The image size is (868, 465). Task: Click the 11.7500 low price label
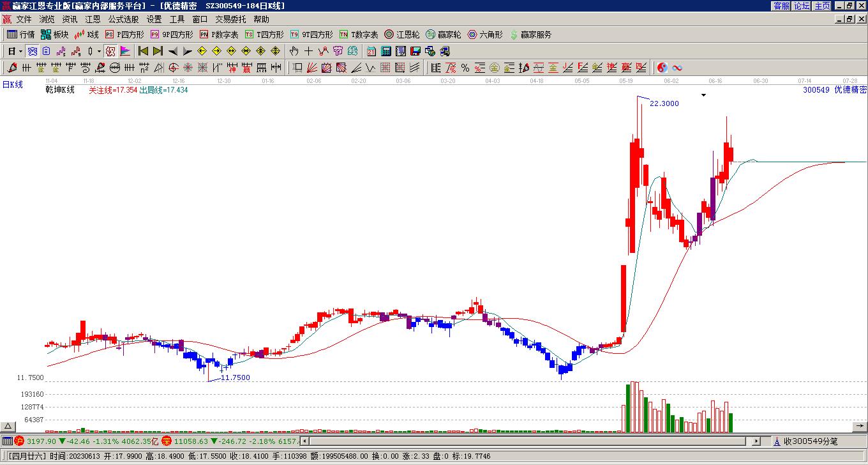click(235, 377)
